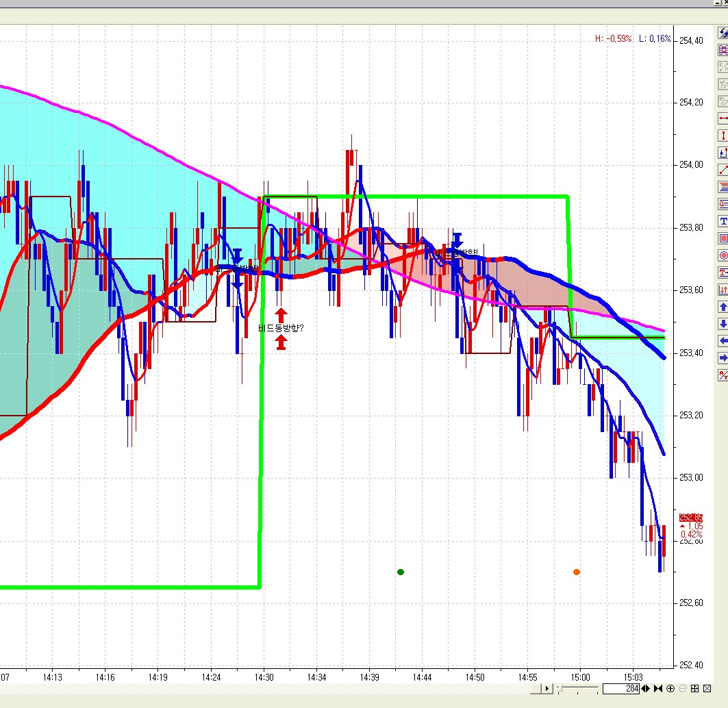The width and height of the screenshot is (728, 708).
Task: Click the bar count field showing 284
Action: coord(621,689)
